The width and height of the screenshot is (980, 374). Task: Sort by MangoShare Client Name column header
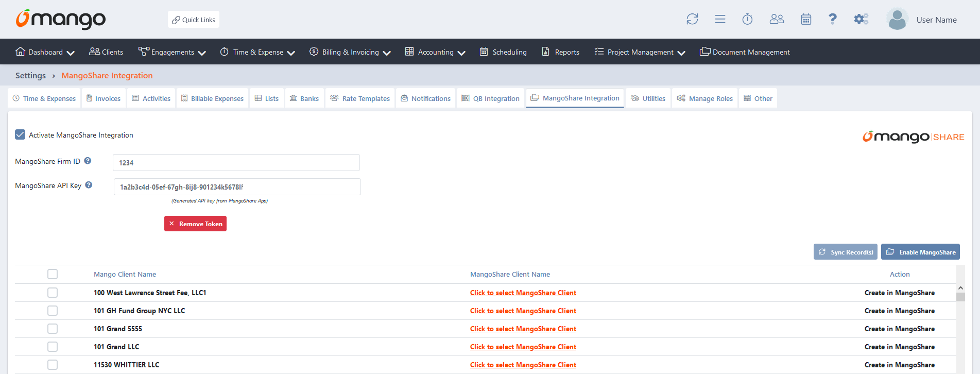[x=510, y=274]
